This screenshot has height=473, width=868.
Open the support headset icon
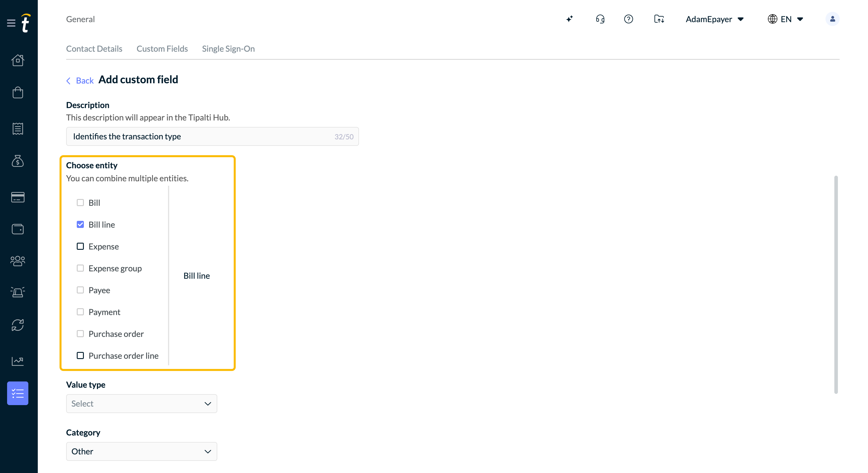[x=600, y=19]
